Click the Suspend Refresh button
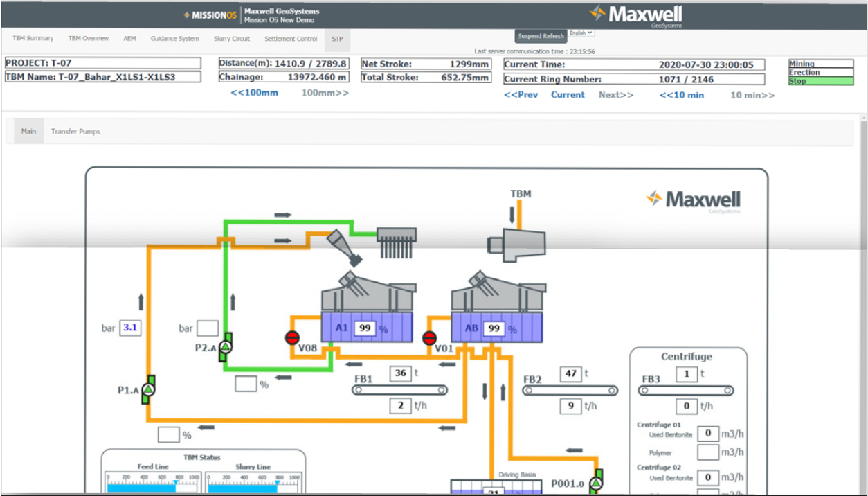 [541, 36]
